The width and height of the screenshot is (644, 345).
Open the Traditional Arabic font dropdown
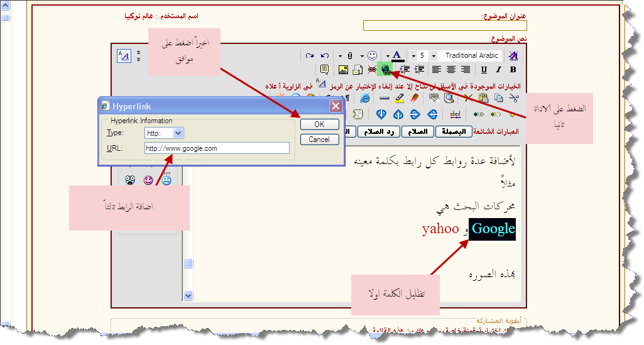click(x=471, y=56)
